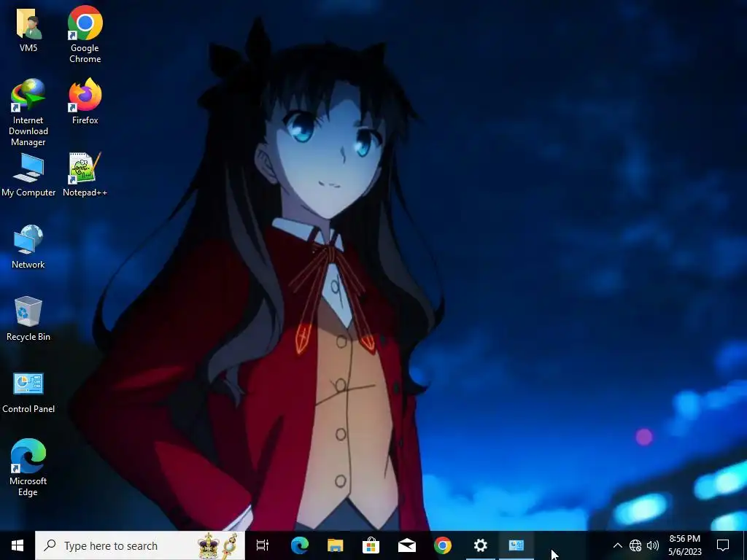Show hidden icons in the system tray
The height and width of the screenshot is (560, 747).
(x=617, y=545)
